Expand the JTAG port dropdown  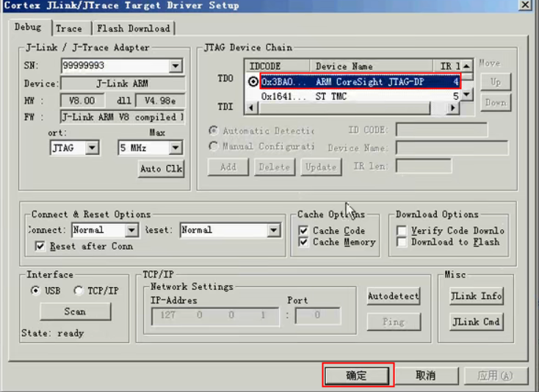[x=92, y=148]
